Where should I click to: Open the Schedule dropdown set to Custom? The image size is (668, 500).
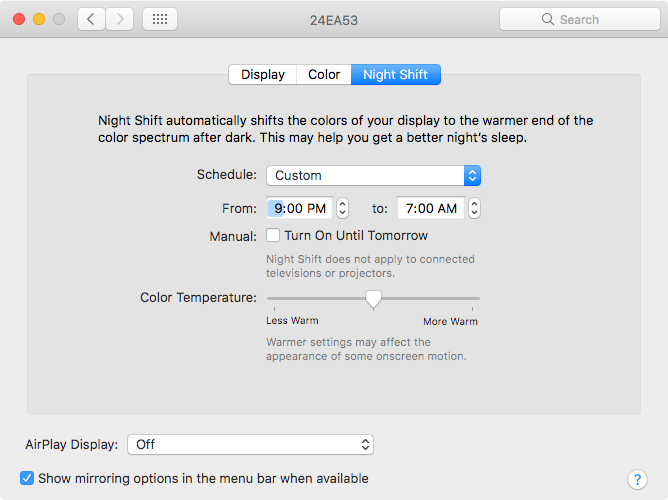tap(373, 175)
